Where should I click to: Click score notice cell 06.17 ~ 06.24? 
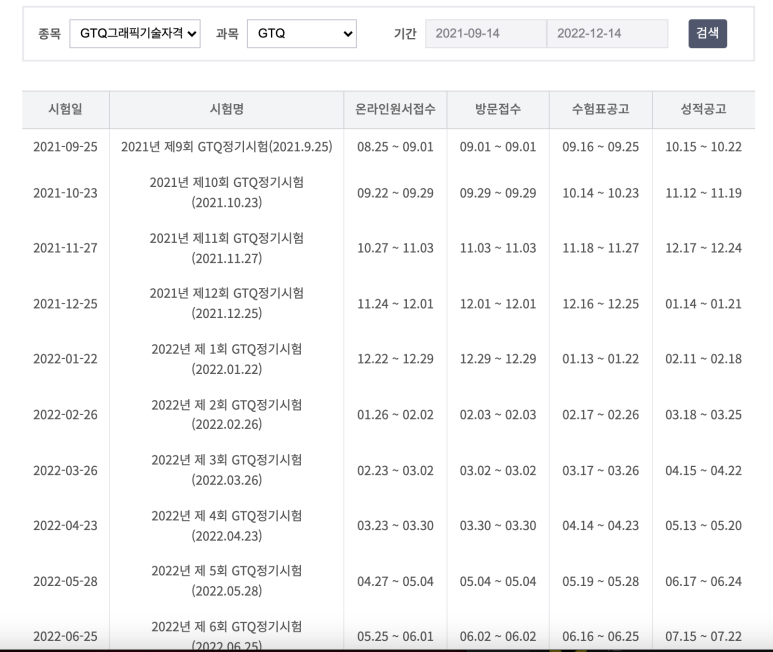tap(703, 582)
